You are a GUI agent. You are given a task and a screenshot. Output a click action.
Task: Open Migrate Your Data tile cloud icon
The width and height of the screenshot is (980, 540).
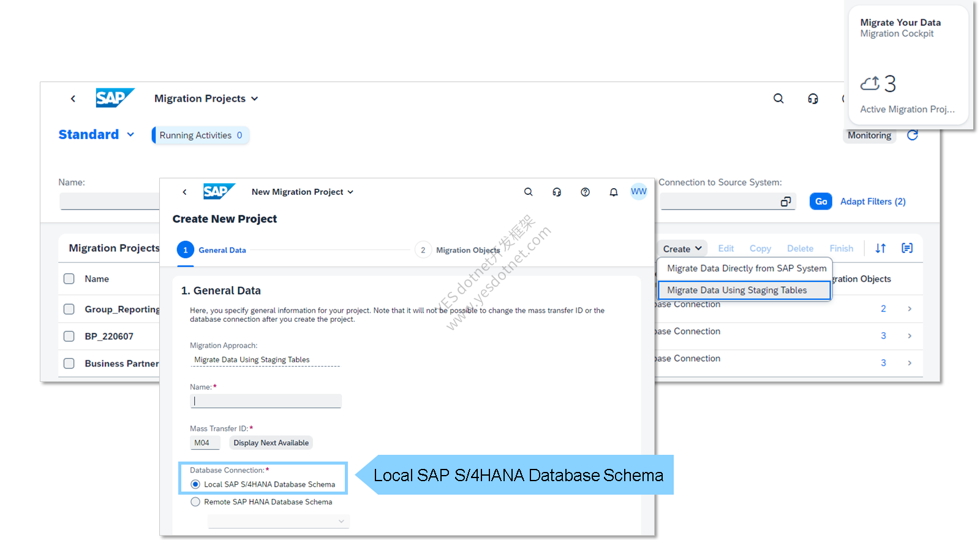tap(870, 83)
